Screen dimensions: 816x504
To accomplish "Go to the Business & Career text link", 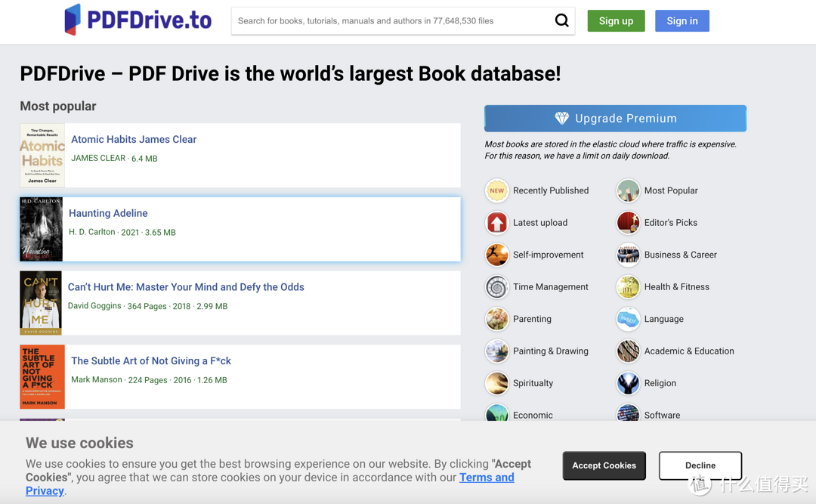I will point(680,255).
